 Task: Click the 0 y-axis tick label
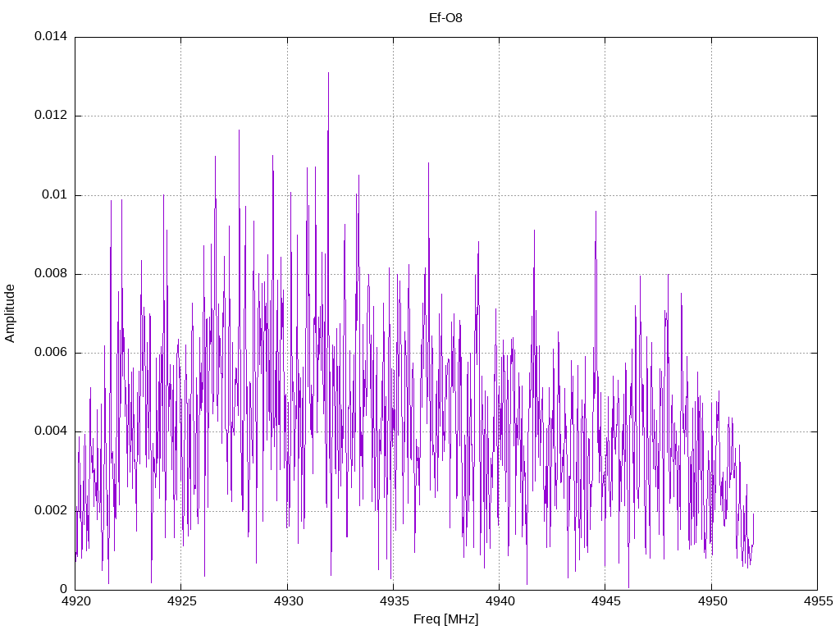(x=64, y=589)
